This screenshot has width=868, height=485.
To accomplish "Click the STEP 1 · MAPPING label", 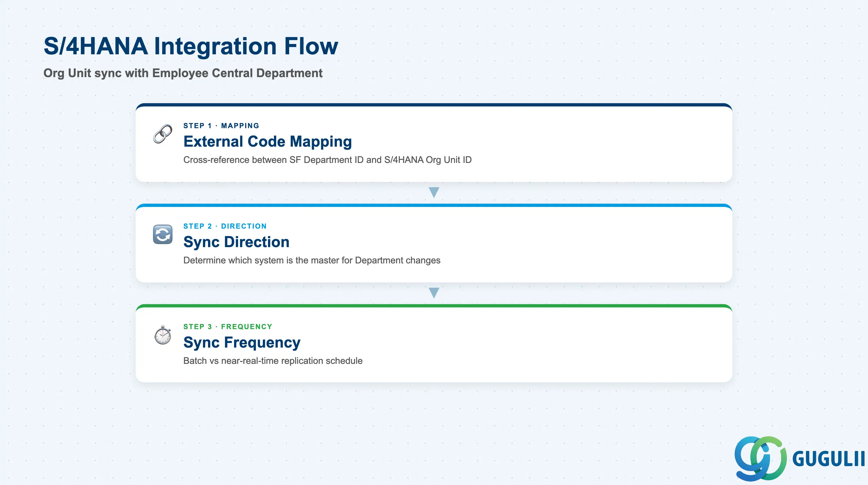I will (221, 125).
